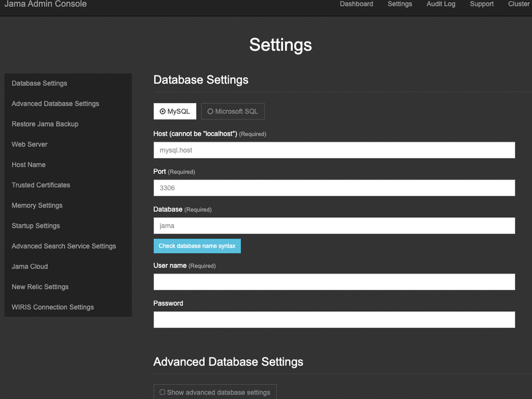Image resolution: width=532 pixels, height=399 pixels.
Task: Select the Microsoft SQL radio option
Action: click(x=233, y=111)
